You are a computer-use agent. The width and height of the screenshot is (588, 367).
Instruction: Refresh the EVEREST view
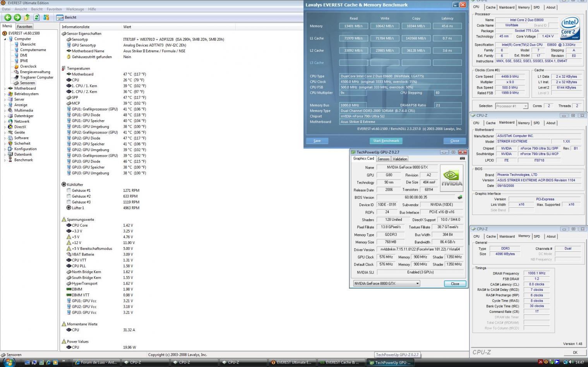pos(37,17)
